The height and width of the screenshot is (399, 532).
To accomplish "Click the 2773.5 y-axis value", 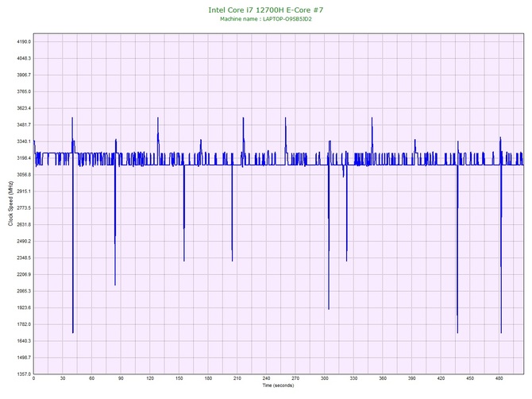I will tap(24, 208).
